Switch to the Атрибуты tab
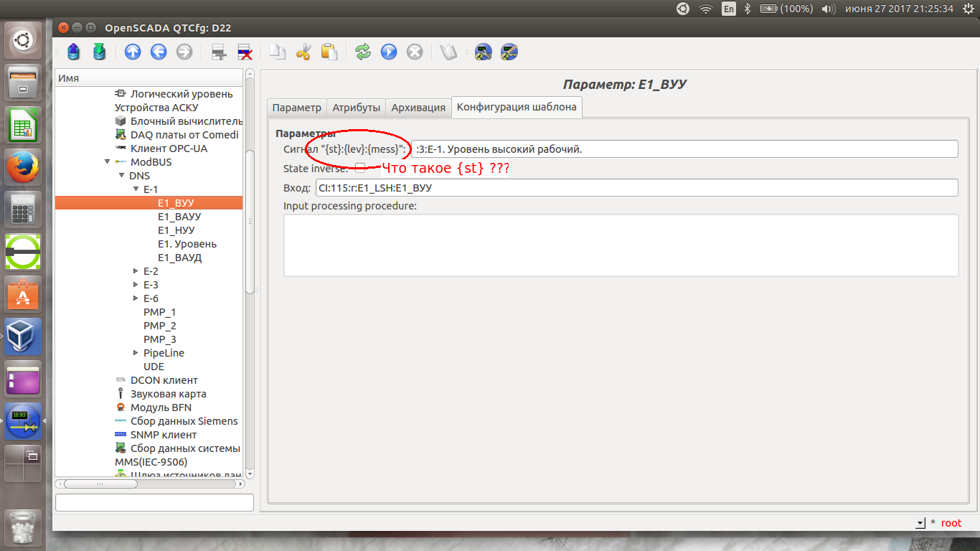The width and height of the screenshot is (980, 551). point(356,108)
